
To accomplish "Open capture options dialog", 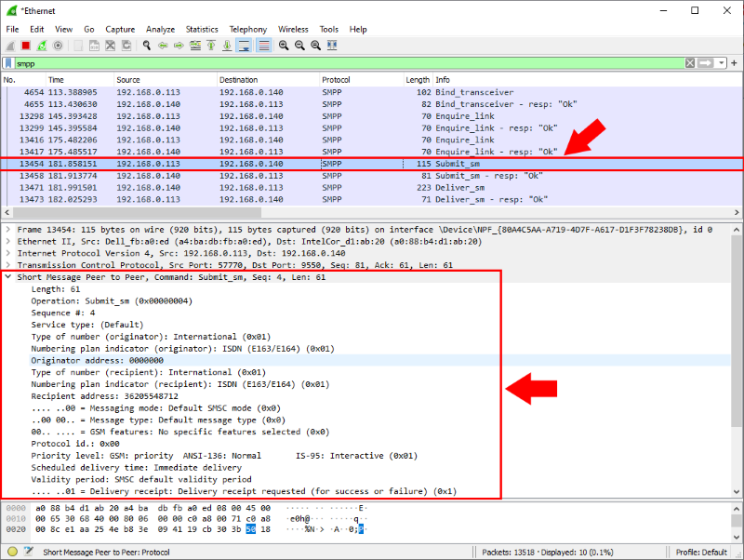I will (58, 46).
